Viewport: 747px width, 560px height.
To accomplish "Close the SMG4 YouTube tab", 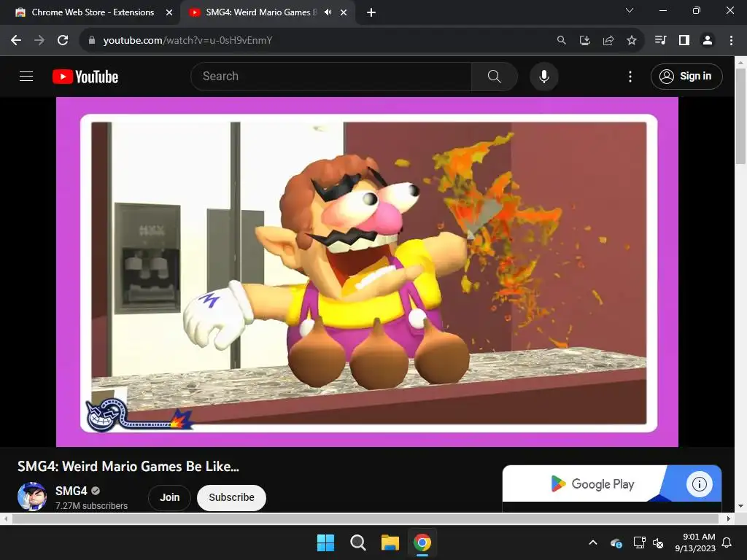I will coord(344,12).
